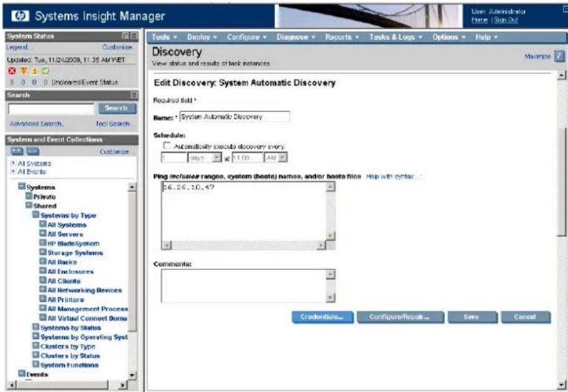Expand the All Systems top entry
The width and height of the screenshot is (568, 392).
pyautogui.click(x=13, y=163)
